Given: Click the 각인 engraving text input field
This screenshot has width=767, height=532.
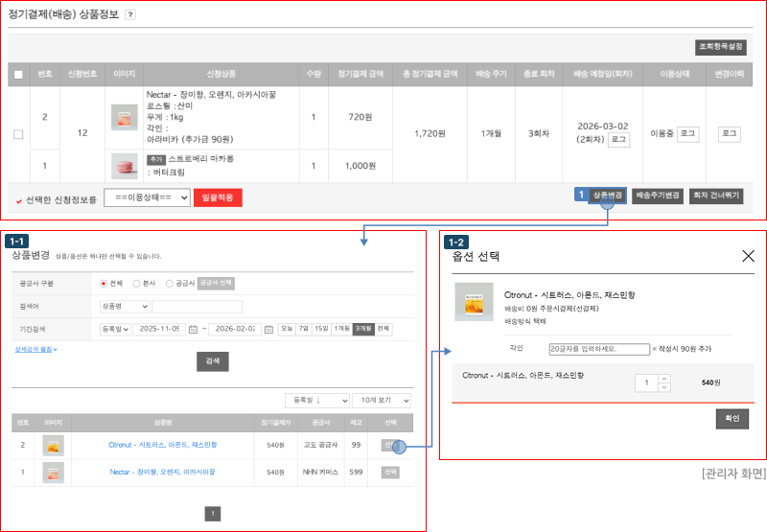Looking at the screenshot, I should point(597,349).
